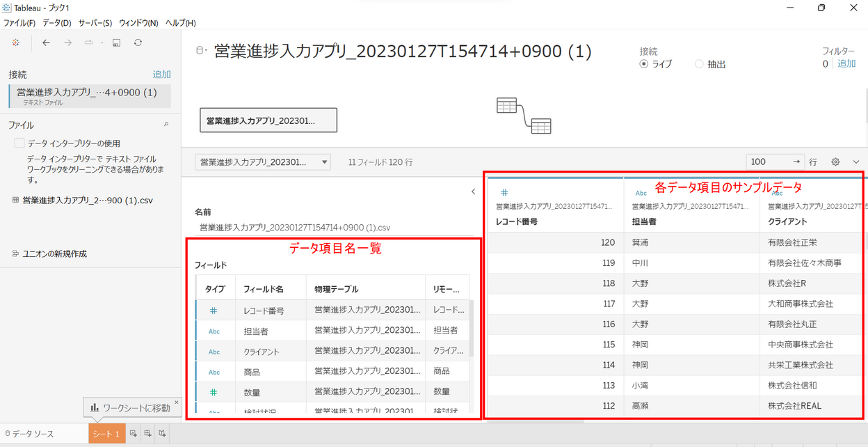Viewport: 868px width, 447px height.
Task: Open settings gear above the data grid
Action: tap(836, 162)
